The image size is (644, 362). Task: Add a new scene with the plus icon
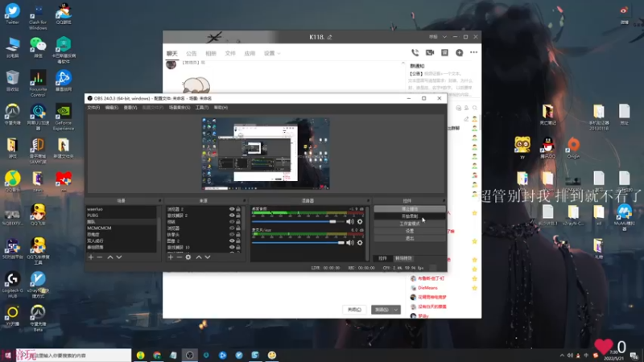[x=91, y=257]
